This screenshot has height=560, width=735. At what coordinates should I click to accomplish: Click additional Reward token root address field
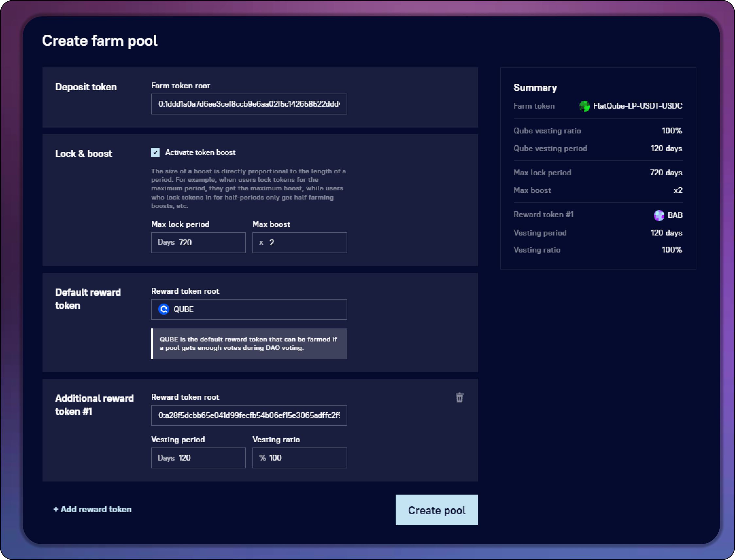pyautogui.click(x=249, y=415)
